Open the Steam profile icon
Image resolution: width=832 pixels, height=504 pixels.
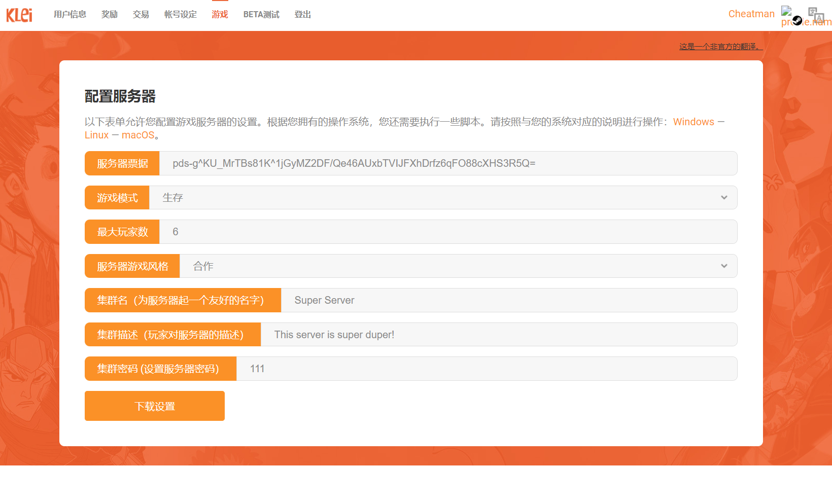click(797, 21)
